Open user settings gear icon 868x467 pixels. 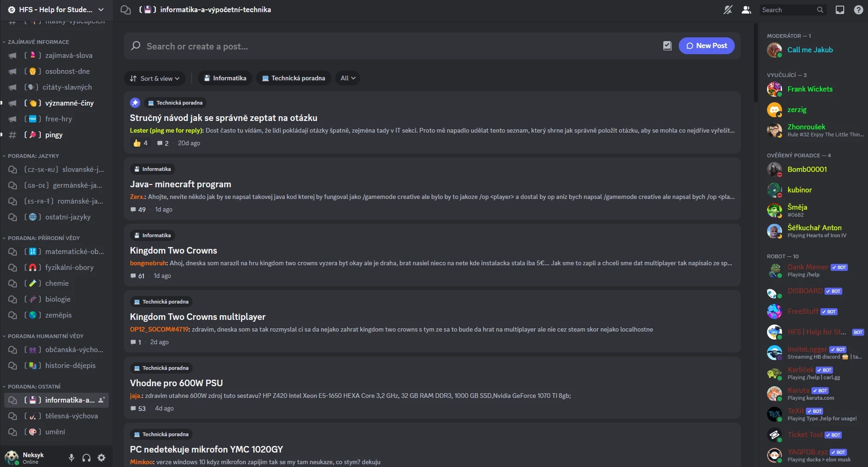(x=101, y=458)
